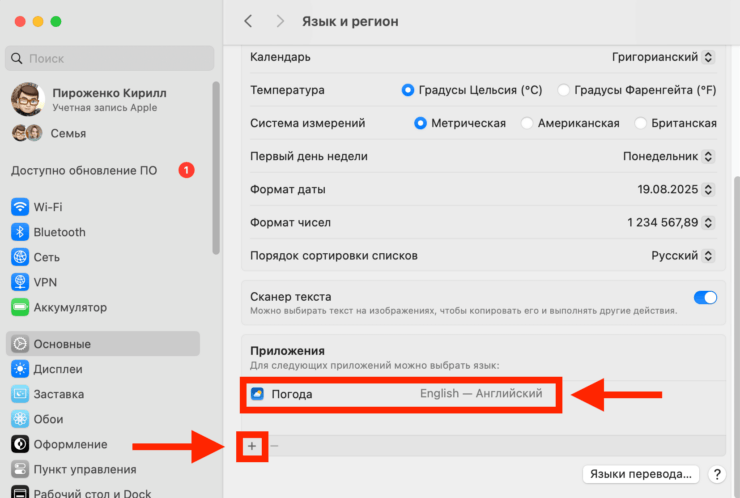Expand the Первый день недели dropdown

coord(669,156)
